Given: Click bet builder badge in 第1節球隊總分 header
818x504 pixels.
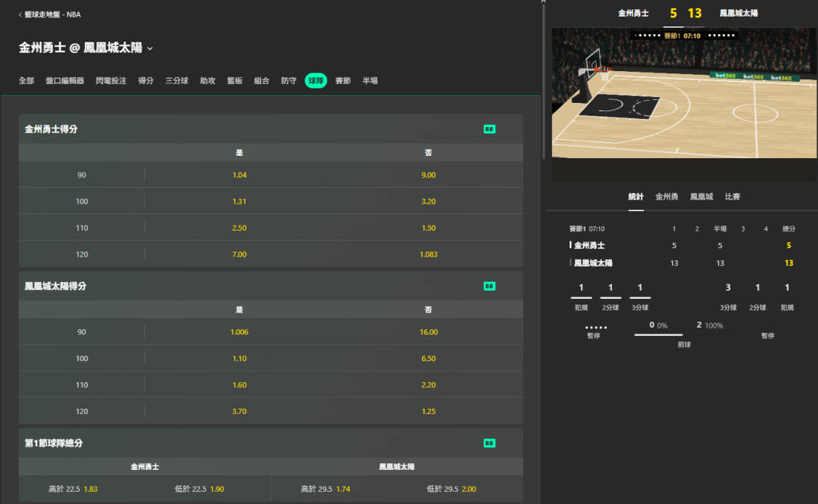Looking at the screenshot, I should coord(489,443).
